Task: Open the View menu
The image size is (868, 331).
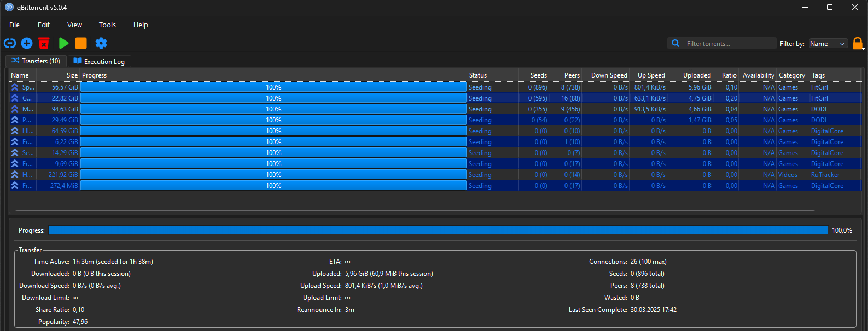Action: [x=74, y=25]
